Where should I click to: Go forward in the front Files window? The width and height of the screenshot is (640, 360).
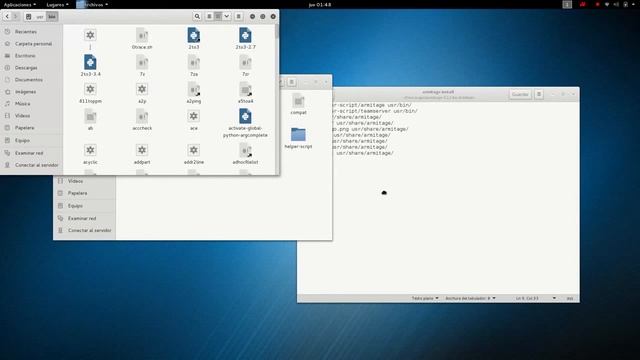(16, 16)
